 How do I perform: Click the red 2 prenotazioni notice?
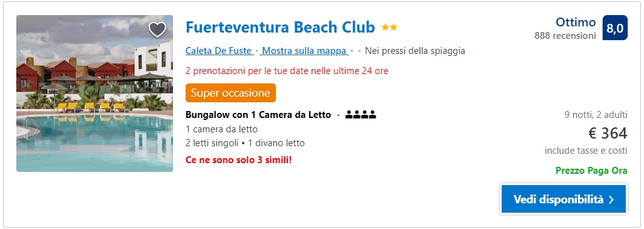pyautogui.click(x=287, y=71)
